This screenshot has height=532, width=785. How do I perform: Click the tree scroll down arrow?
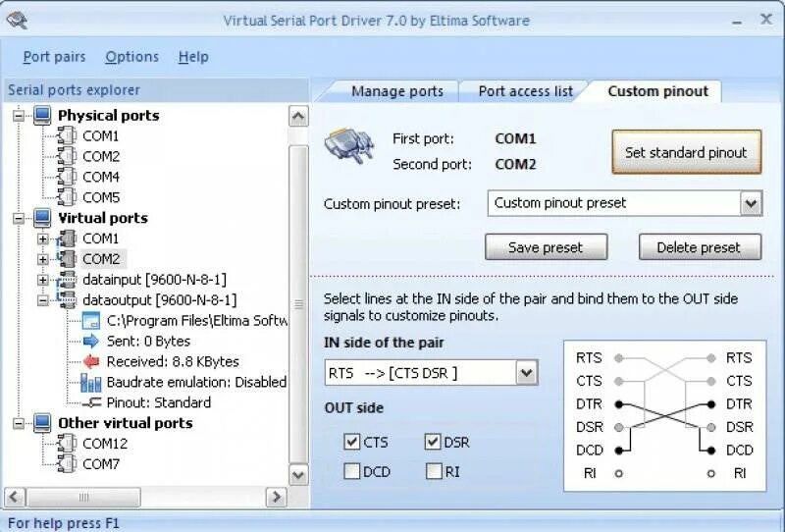coord(298,474)
